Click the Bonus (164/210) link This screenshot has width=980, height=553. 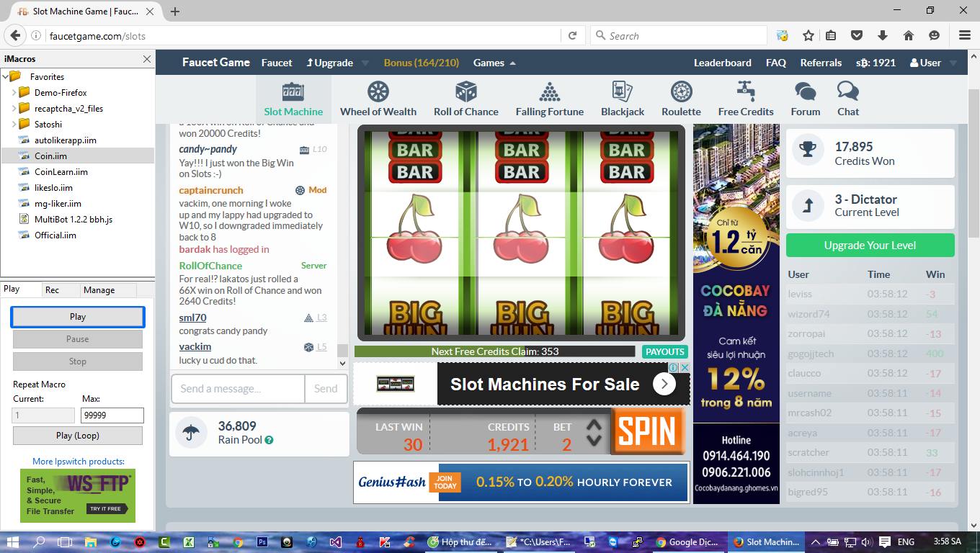422,63
